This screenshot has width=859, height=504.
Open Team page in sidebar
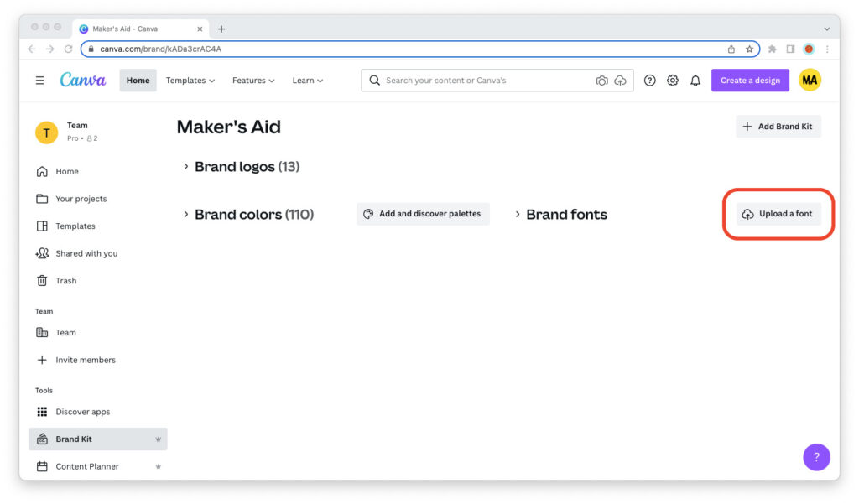point(97,333)
